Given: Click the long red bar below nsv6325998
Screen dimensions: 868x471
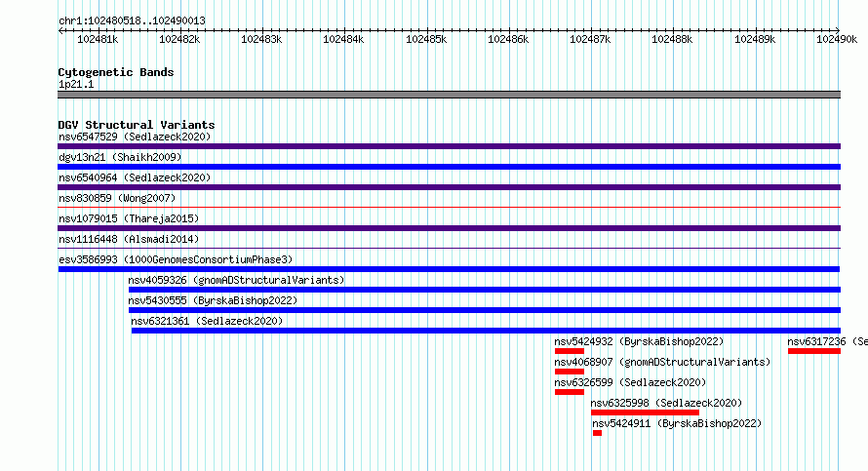Looking at the screenshot, I should (645, 412).
